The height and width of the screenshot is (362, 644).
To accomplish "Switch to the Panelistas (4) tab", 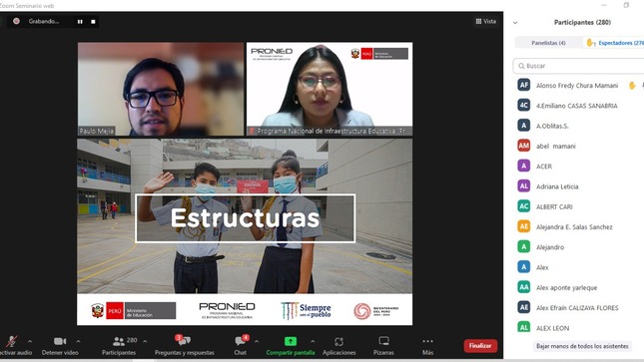I will point(548,43).
